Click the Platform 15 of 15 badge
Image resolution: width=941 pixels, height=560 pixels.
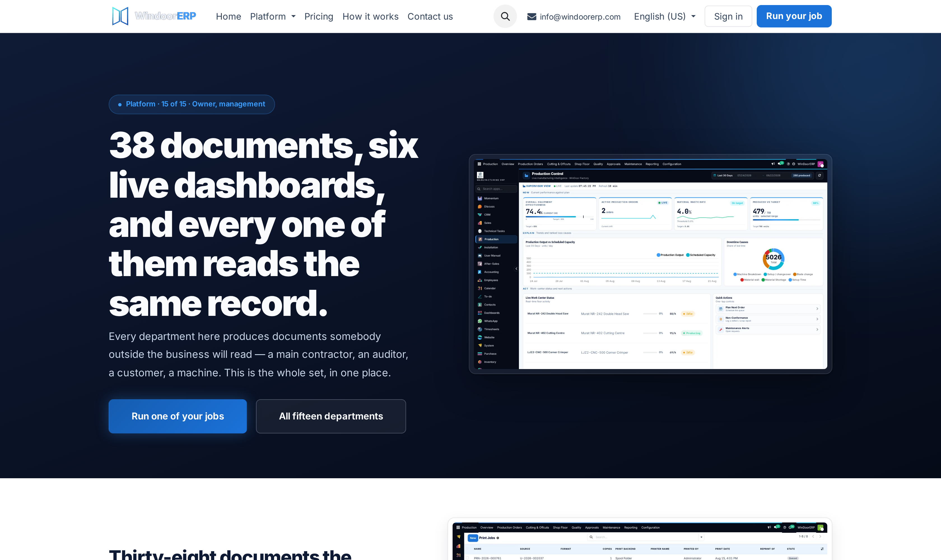click(x=192, y=104)
